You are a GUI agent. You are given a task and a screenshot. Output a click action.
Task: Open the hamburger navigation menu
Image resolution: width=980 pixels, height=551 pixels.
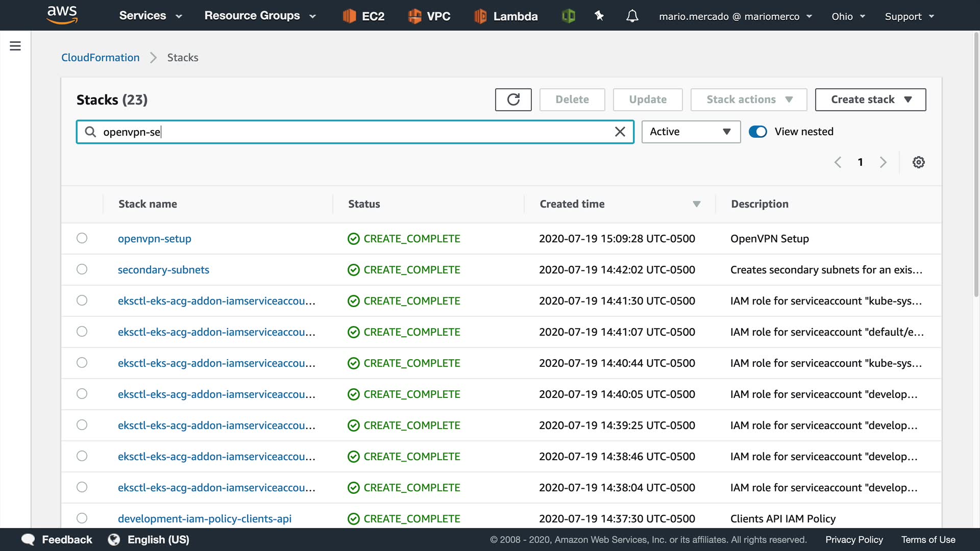click(15, 46)
